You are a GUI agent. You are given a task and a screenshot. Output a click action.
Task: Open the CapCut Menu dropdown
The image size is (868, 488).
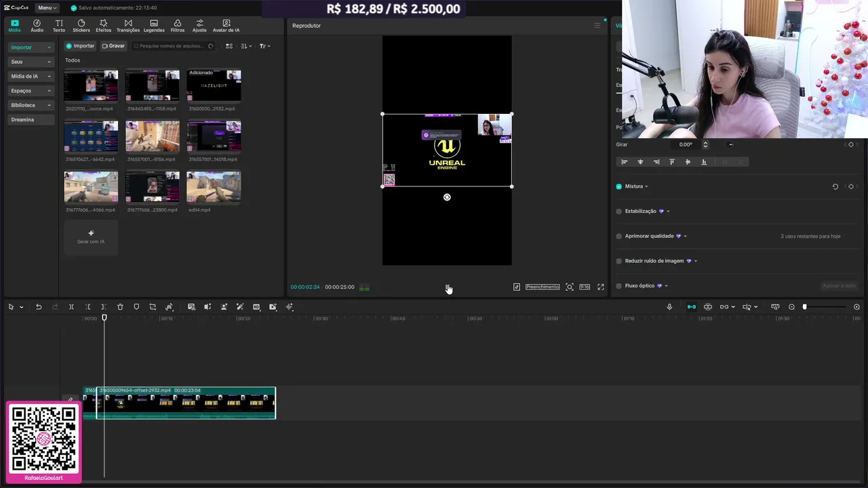click(x=47, y=7)
